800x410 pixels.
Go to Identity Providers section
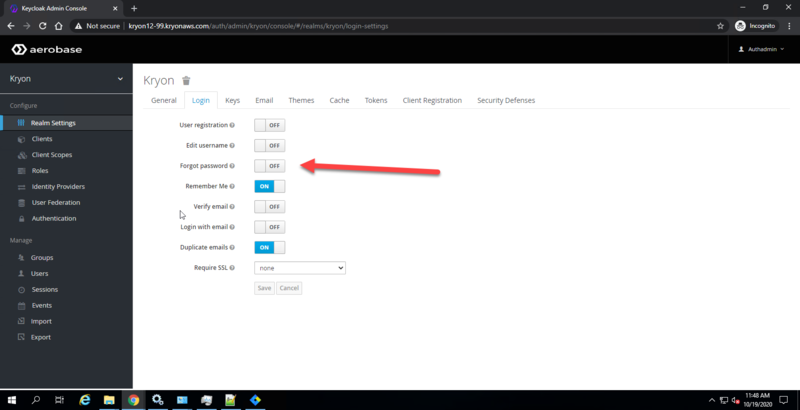[x=57, y=187]
